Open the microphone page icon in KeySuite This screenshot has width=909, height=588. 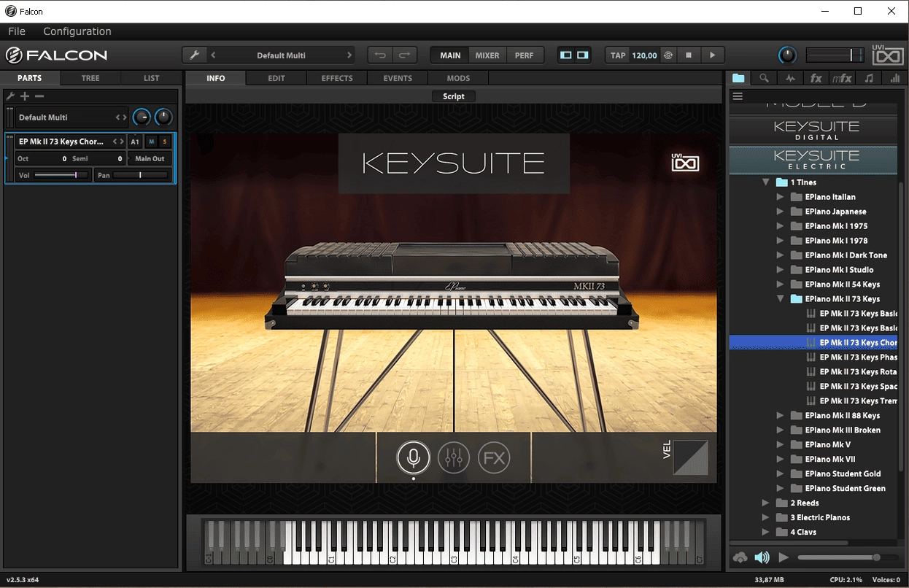point(413,458)
